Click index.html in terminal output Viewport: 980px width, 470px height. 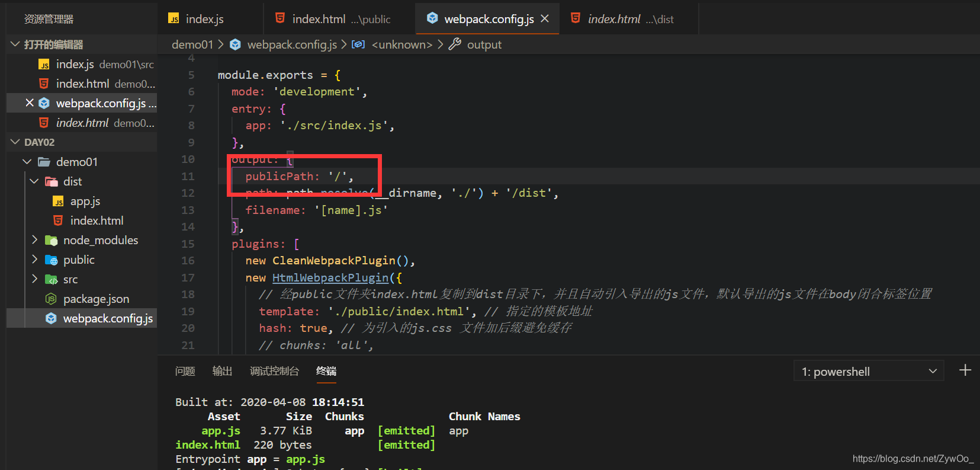208,445
